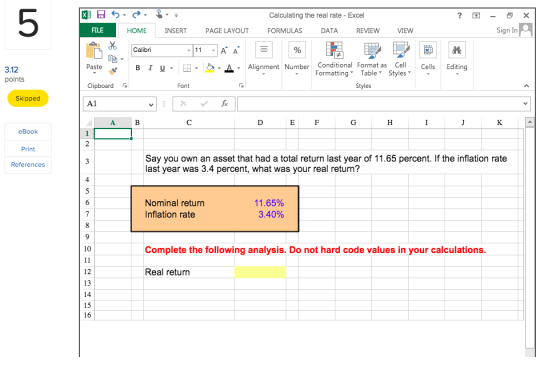This screenshot has height=365, width=560.
Task: Switch to the DATA tab
Action: coord(329,31)
